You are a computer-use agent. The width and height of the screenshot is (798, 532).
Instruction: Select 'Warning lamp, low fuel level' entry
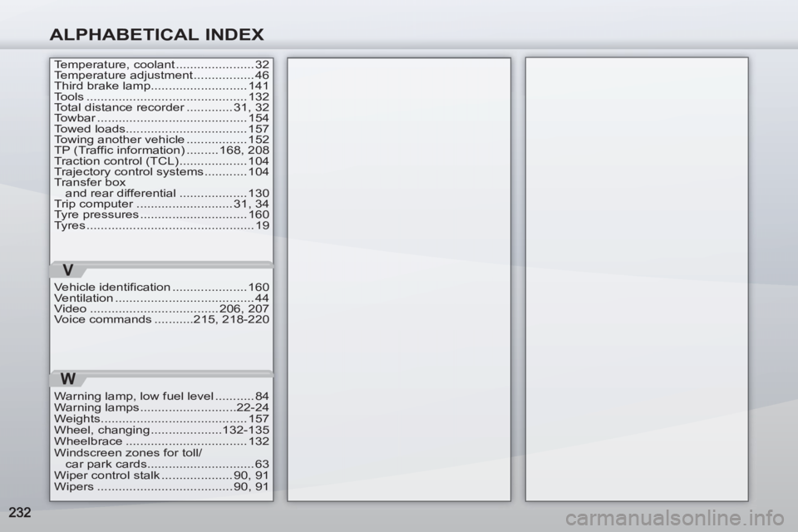click(x=161, y=396)
